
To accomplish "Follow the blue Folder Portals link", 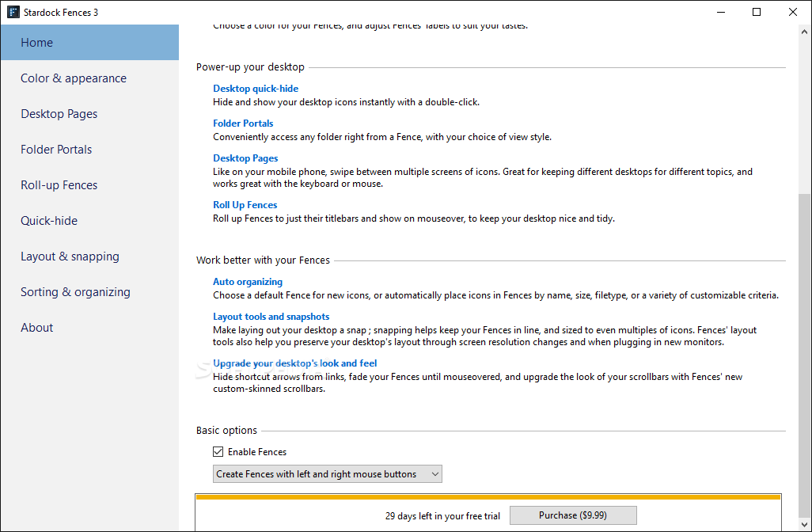I will coord(243,123).
